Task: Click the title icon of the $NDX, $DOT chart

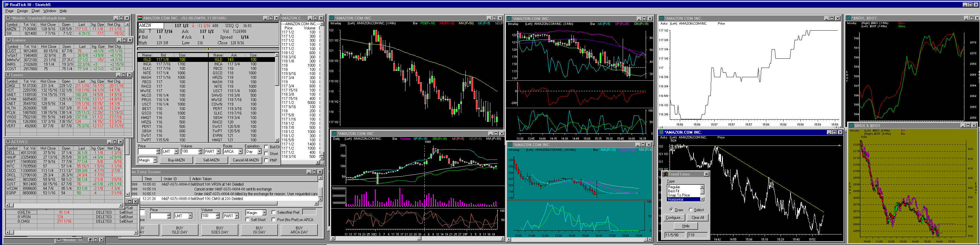Action: coord(848,18)
